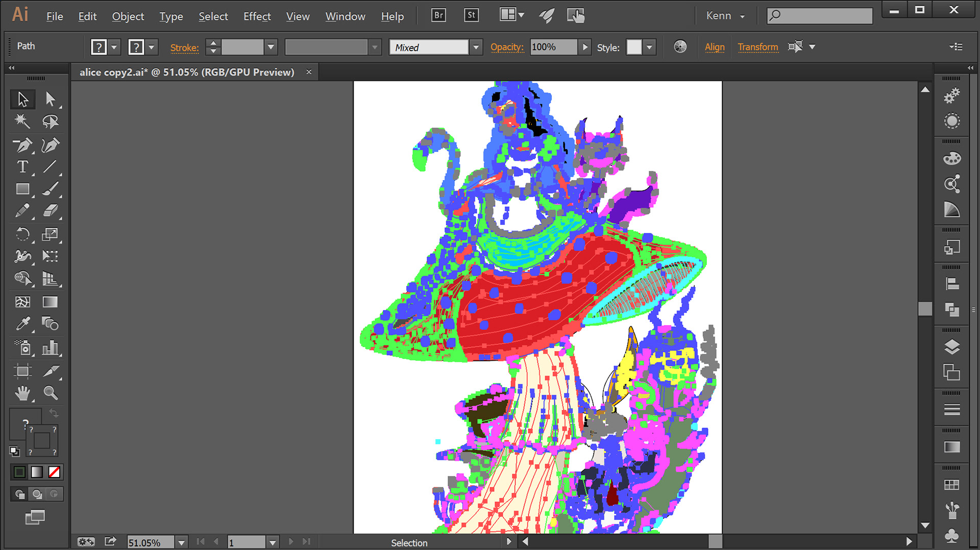Expand the opacity slider arrow
Image resolution: width=980 pixels, height=550 pixels.
[585, 47]
